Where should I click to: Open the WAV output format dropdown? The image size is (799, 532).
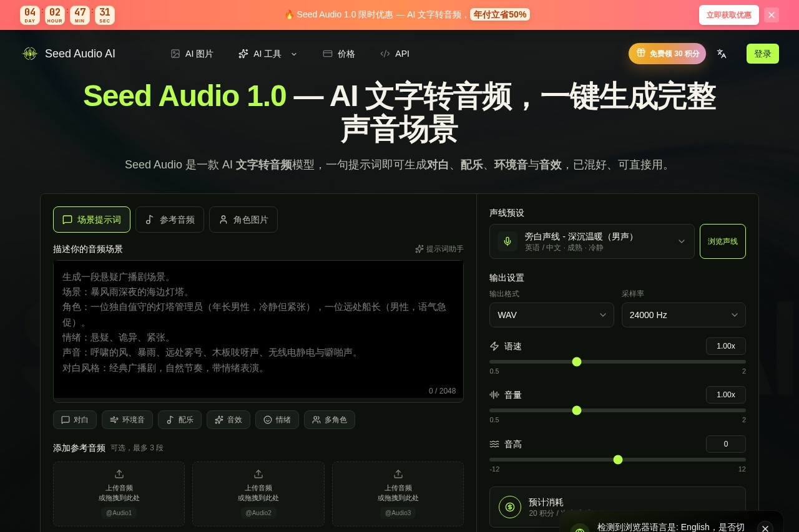(552, 315)
